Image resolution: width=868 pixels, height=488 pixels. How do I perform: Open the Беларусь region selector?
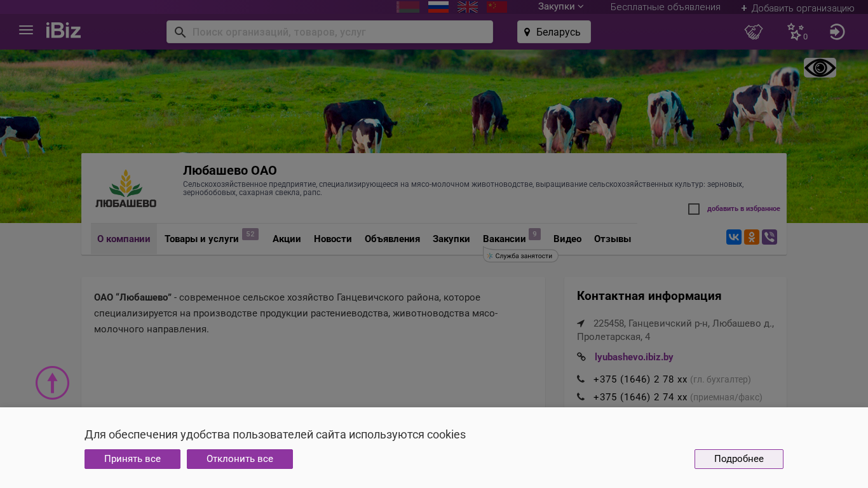click(554, 32)
